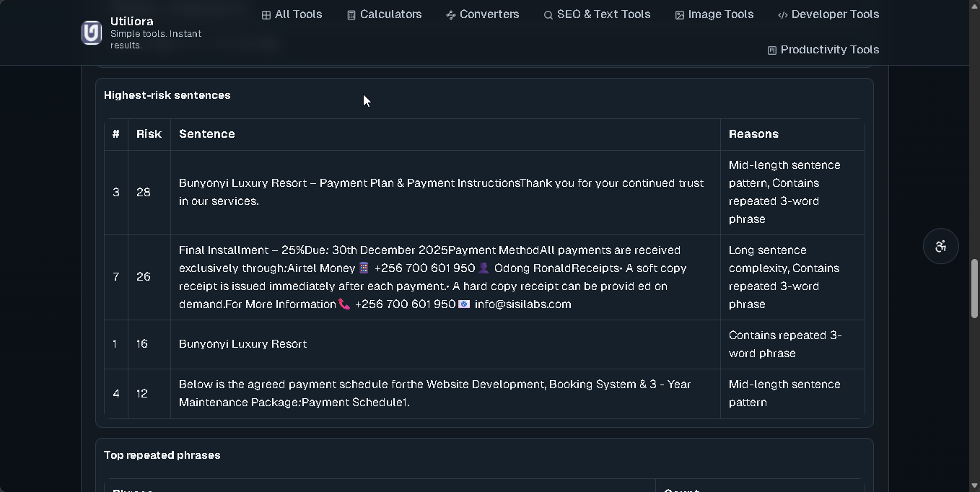Select the risk value 28 cell
Viewport: 980px width, 492px height.
[x=149, y=193]
